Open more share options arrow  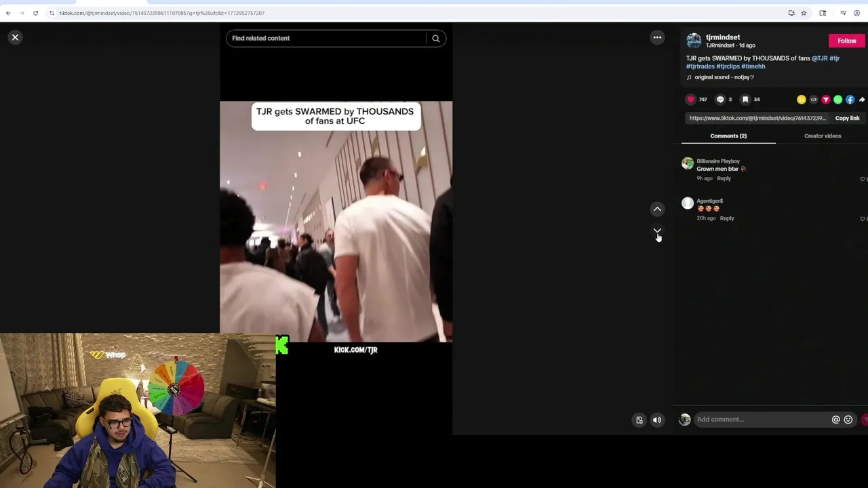[x=862, y=100]
